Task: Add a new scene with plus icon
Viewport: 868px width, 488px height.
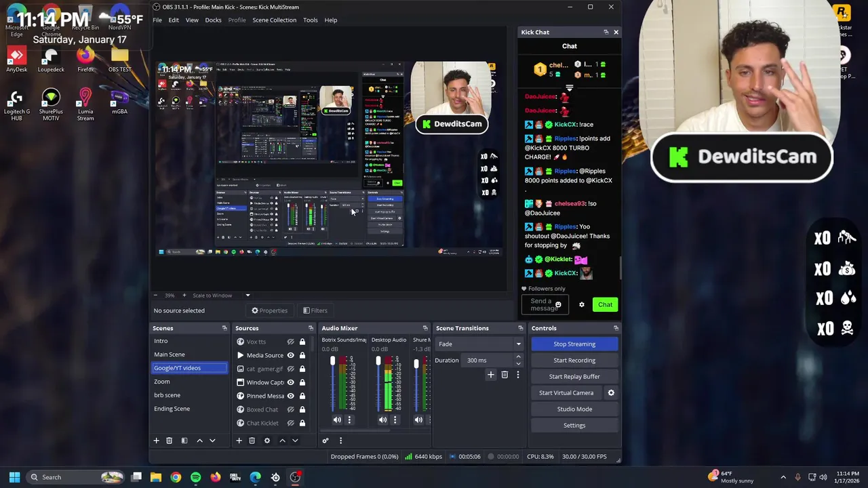Action: click(156, 441)
